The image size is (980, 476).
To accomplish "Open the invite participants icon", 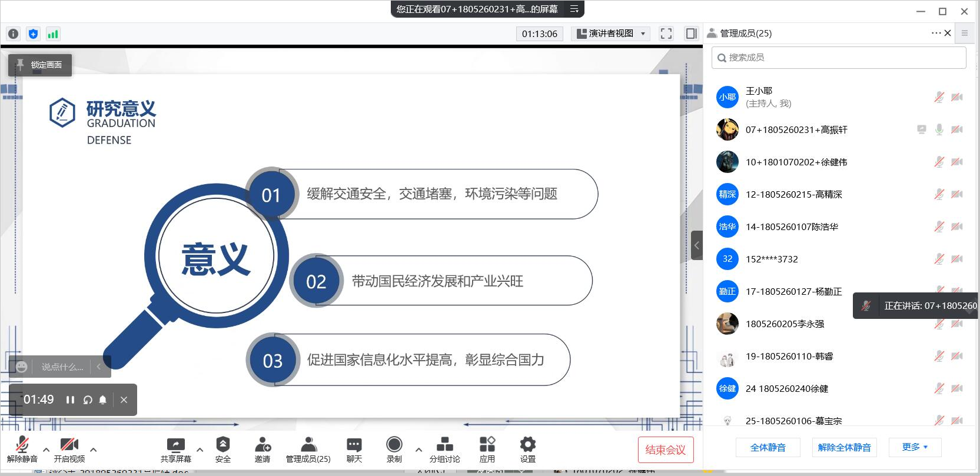I will click(x=263, y=445).
